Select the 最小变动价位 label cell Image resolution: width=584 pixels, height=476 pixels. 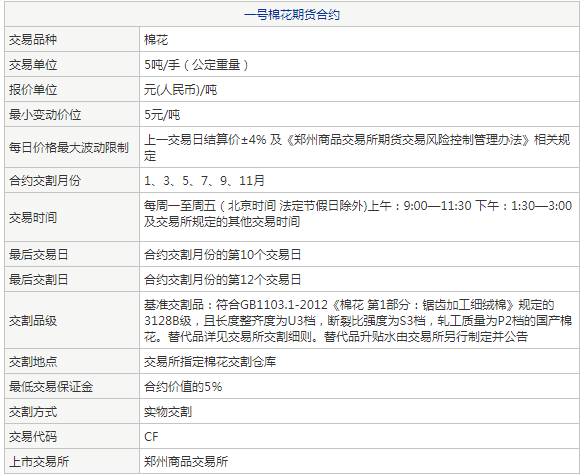72,114
